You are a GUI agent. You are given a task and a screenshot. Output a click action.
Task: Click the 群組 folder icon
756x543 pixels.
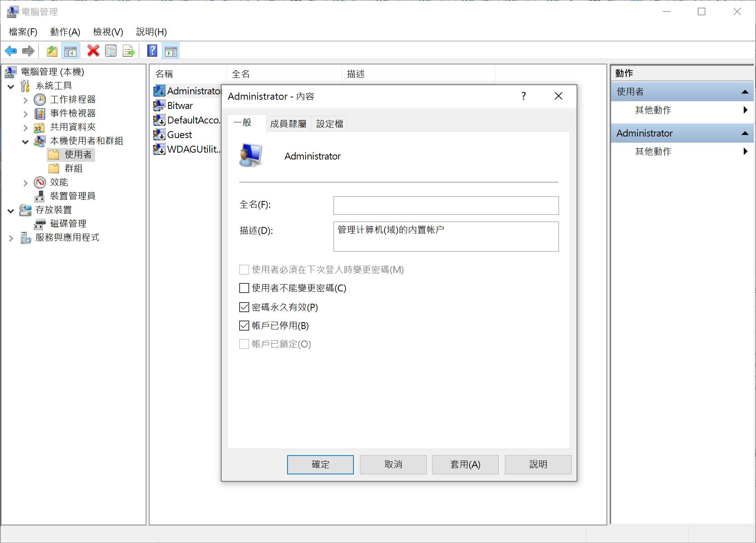[54, 168]
